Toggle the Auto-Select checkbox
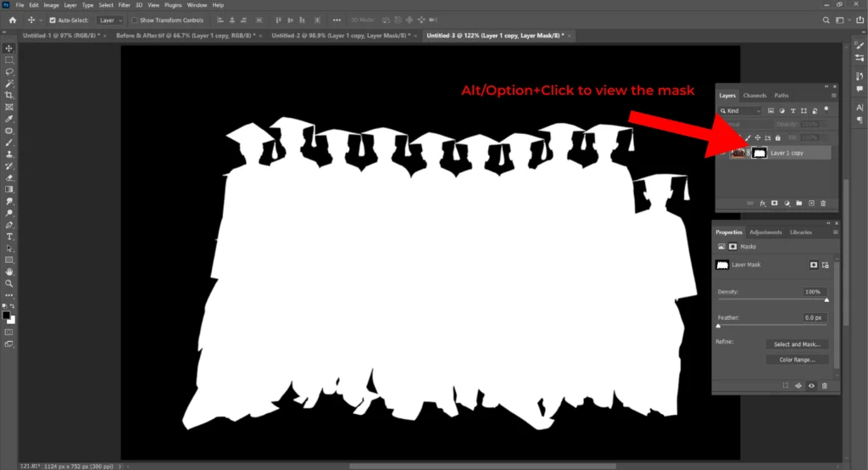 [x=53, y=20]
